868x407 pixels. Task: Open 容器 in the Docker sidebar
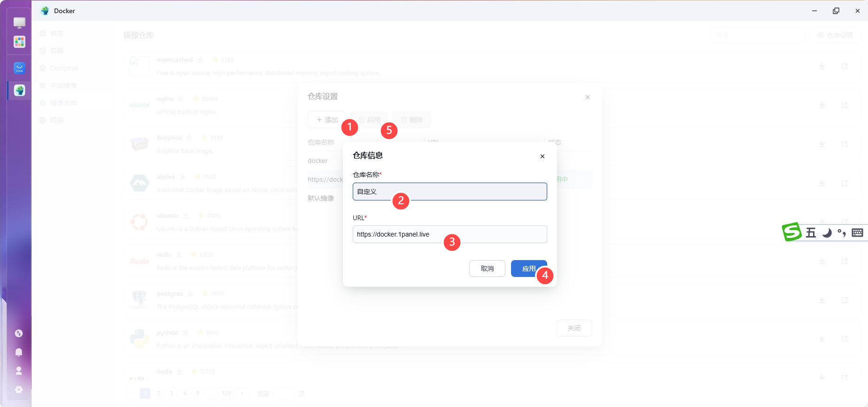point(57,51)
